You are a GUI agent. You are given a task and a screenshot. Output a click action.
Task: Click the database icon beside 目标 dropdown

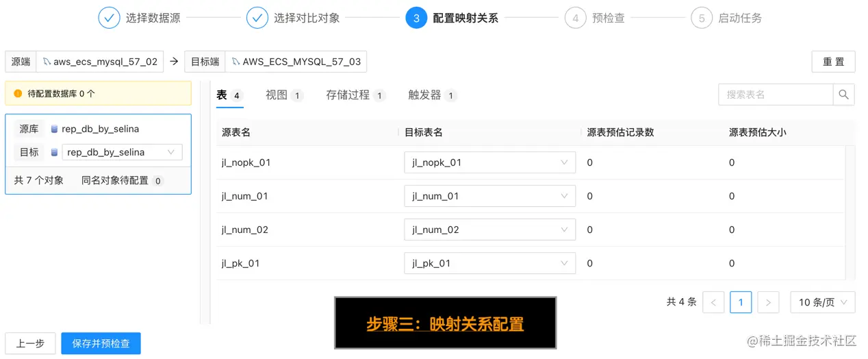tap(54, 152)
